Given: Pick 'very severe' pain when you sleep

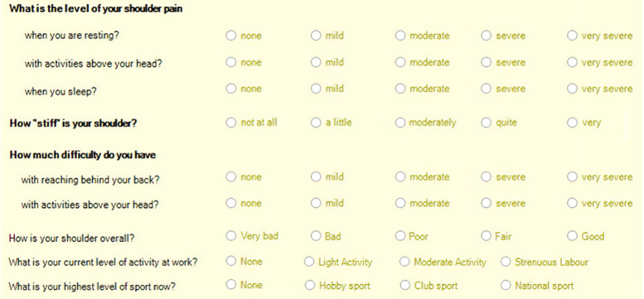Looking at the screenshot, I should (572, 89).
